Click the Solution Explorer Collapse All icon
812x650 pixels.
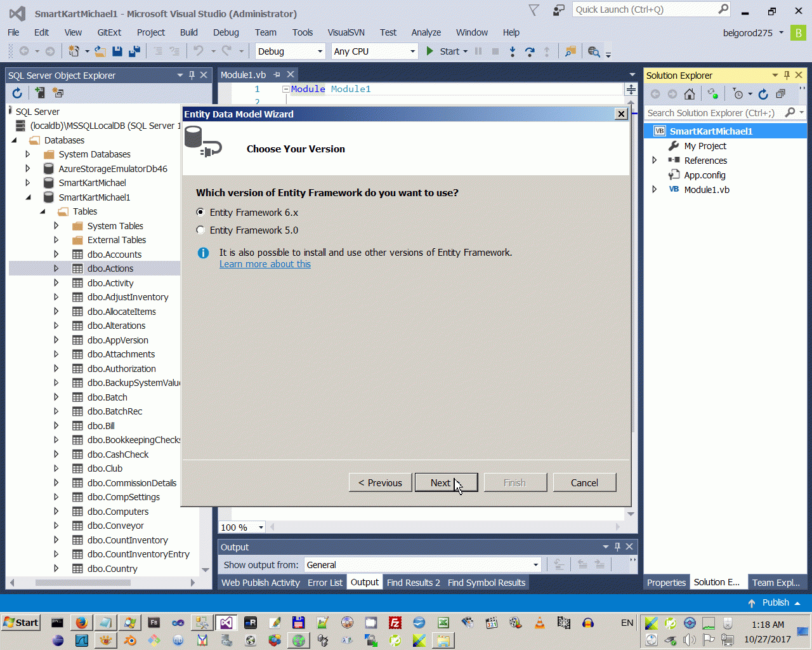[x=781, y=94]
